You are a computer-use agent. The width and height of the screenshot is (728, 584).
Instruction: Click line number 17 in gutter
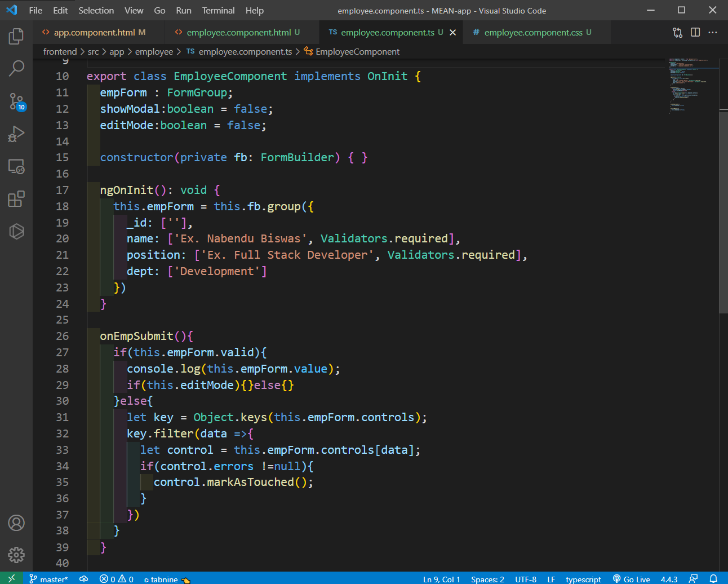tap(62, 190)
